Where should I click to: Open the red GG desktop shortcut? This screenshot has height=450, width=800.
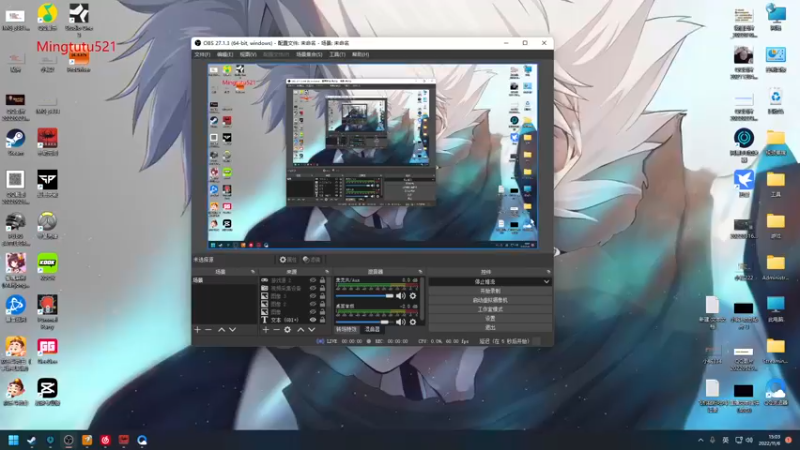[47, 350]
